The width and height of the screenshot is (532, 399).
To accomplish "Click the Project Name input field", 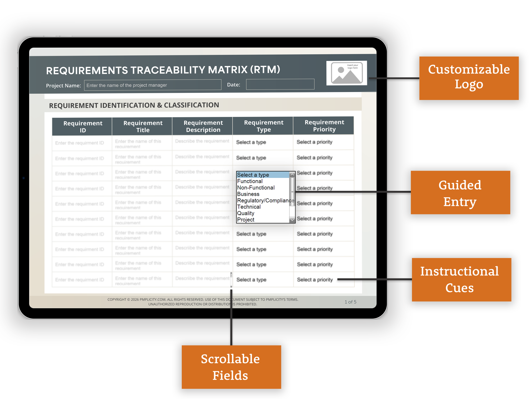I will [x=153, y=85].
